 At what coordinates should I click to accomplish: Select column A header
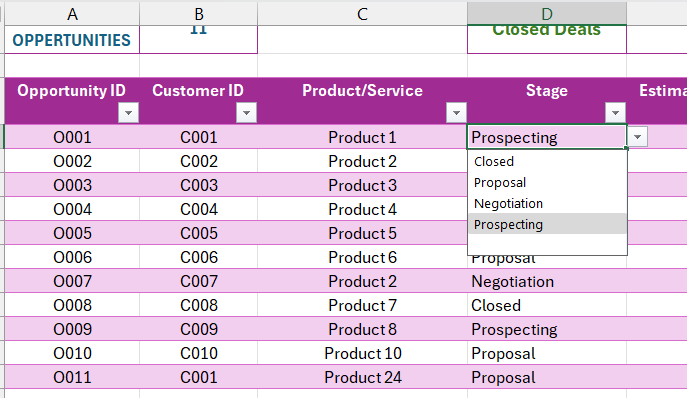pyautogui.click(x=72, y=14)
